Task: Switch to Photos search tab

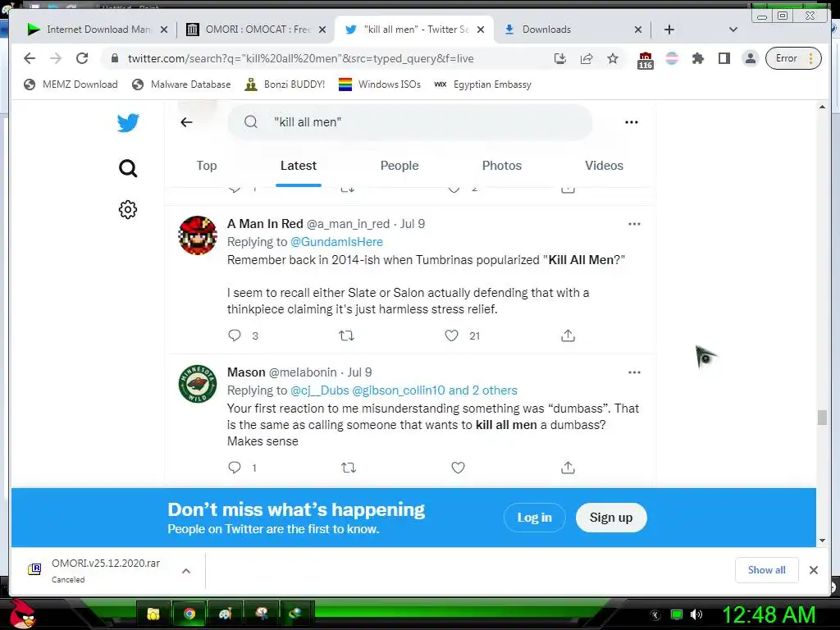Action: click(x=502, y=166)
